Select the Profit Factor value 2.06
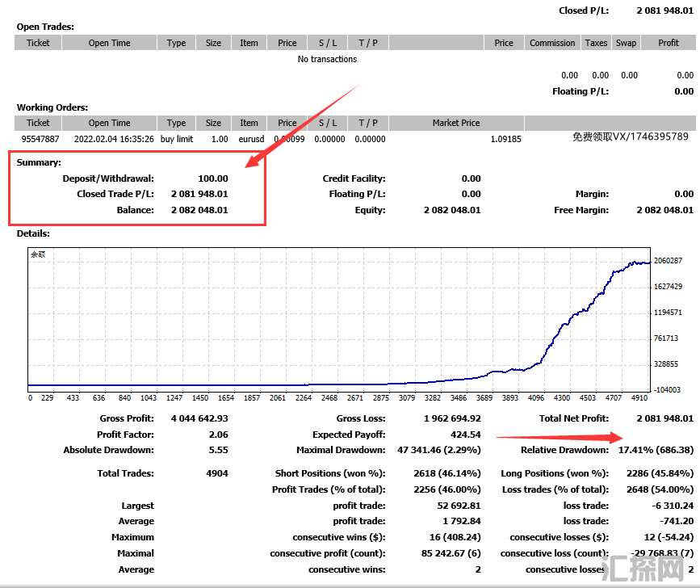Screen dimensions: 700x588 (x=218, y=435)
